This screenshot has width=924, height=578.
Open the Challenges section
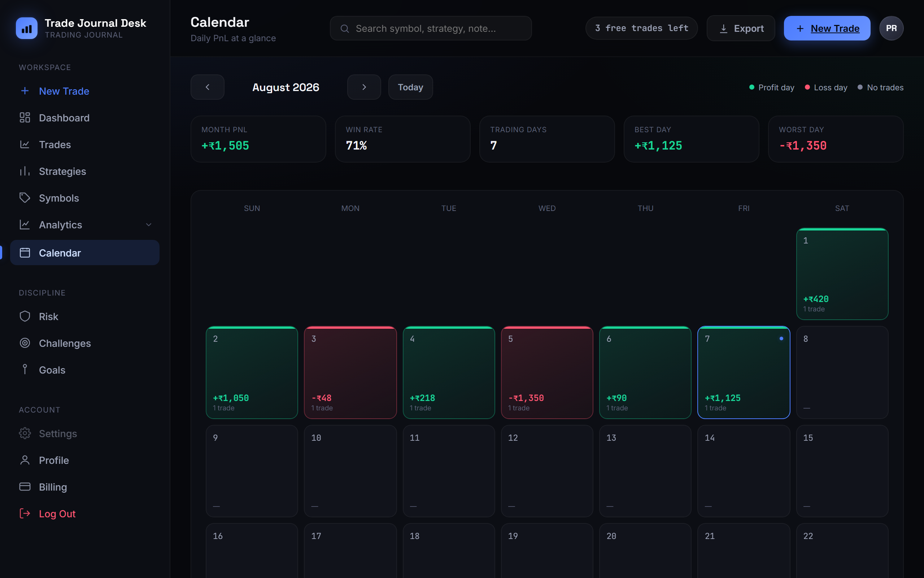pos(85,343)
